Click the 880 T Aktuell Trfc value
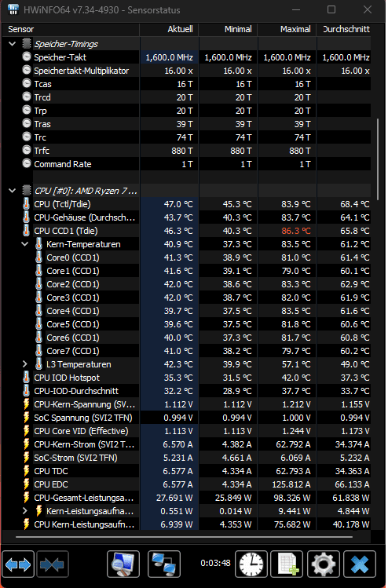This screenshot has height=588, width=388. 181,151
